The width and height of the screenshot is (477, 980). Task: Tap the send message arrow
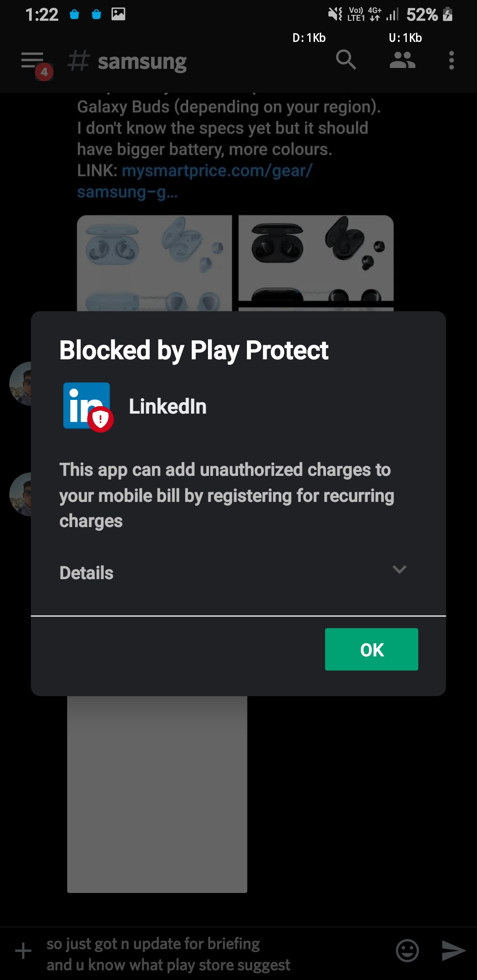[454, 950]
